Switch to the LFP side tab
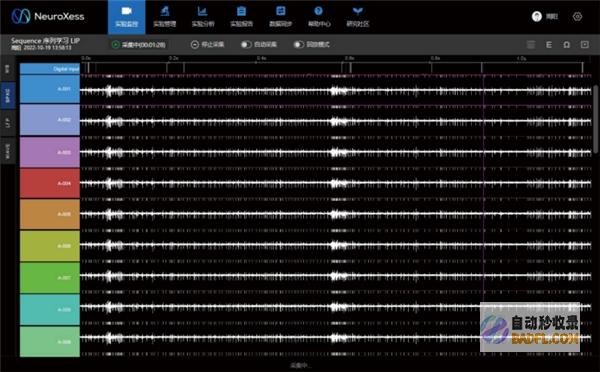This screenshot has width=600, height=372. coord(8,123)
